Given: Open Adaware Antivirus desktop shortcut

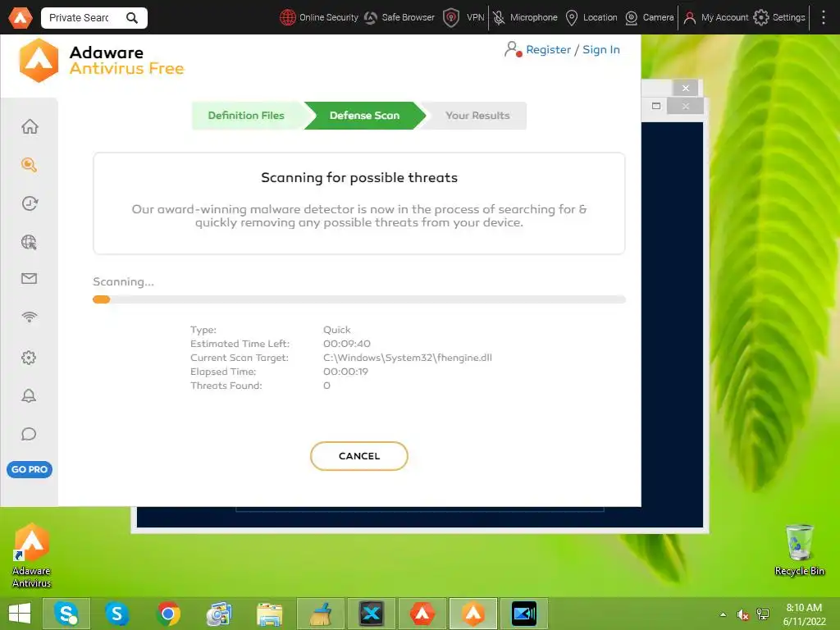Looking at the screenshot, I should [x=32, y=555].
